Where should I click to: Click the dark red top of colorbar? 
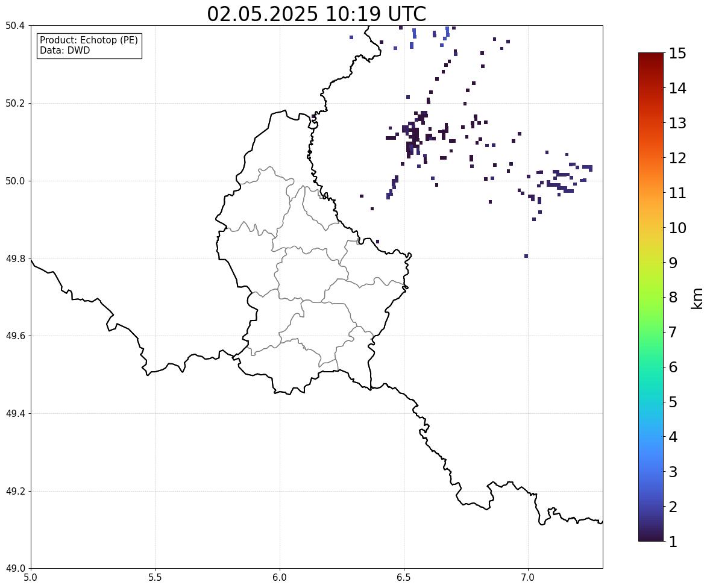pyautogui.click(x=651, y=58)
